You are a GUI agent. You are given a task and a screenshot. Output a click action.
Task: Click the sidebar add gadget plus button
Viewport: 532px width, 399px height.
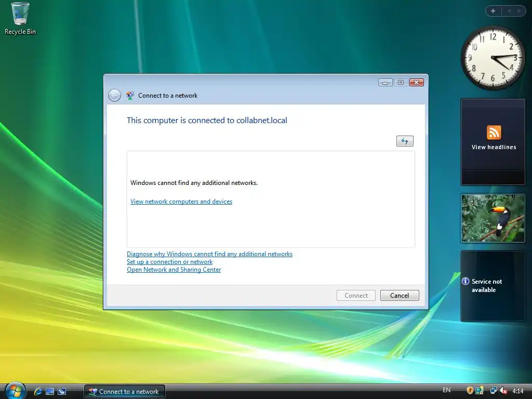pyautogui.click(x=493, y=11)
